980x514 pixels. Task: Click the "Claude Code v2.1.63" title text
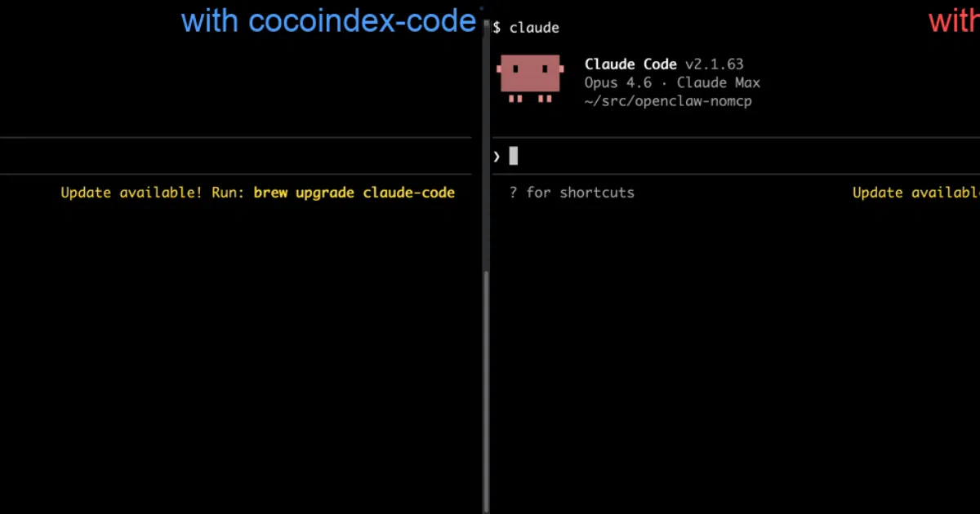point(664,64)
